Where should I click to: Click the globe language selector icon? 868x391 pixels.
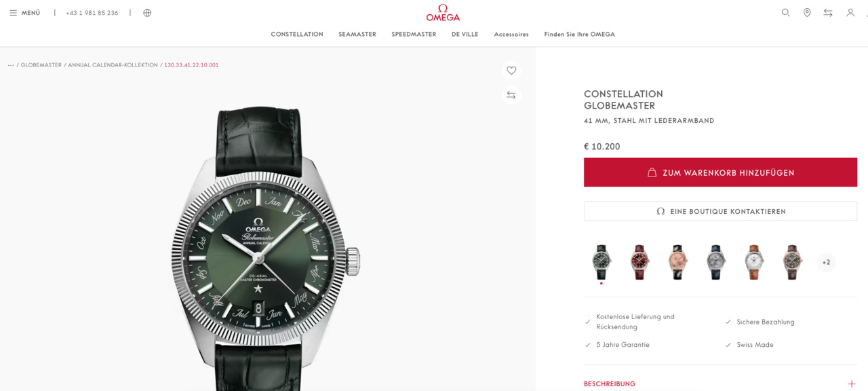(147, 13)
